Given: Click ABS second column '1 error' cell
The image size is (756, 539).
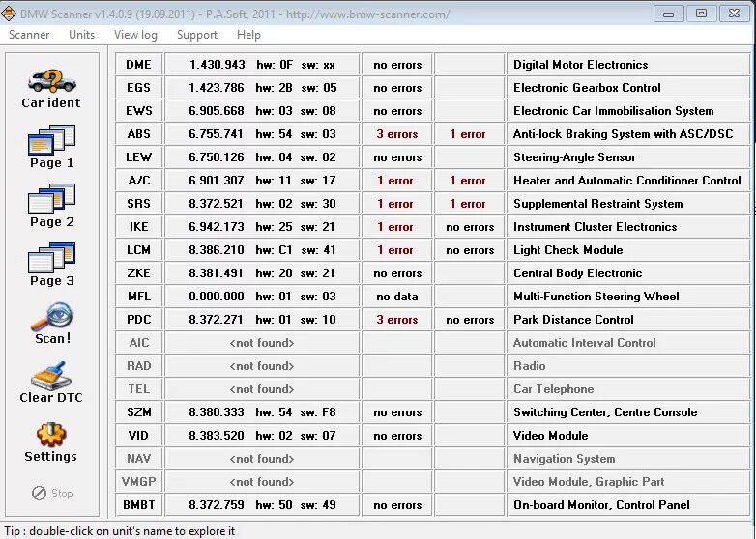Looking at the screenshot, I should pos(470,134).
